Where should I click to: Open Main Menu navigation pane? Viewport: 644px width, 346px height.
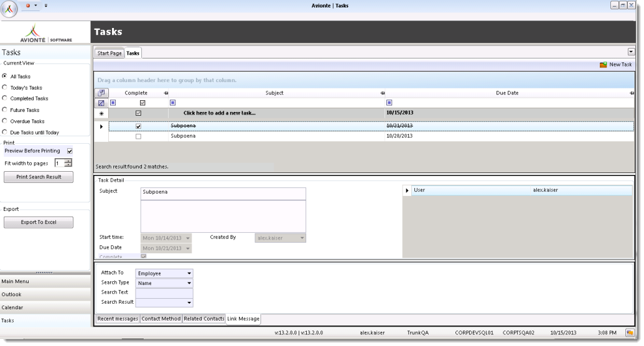point(45,281)
